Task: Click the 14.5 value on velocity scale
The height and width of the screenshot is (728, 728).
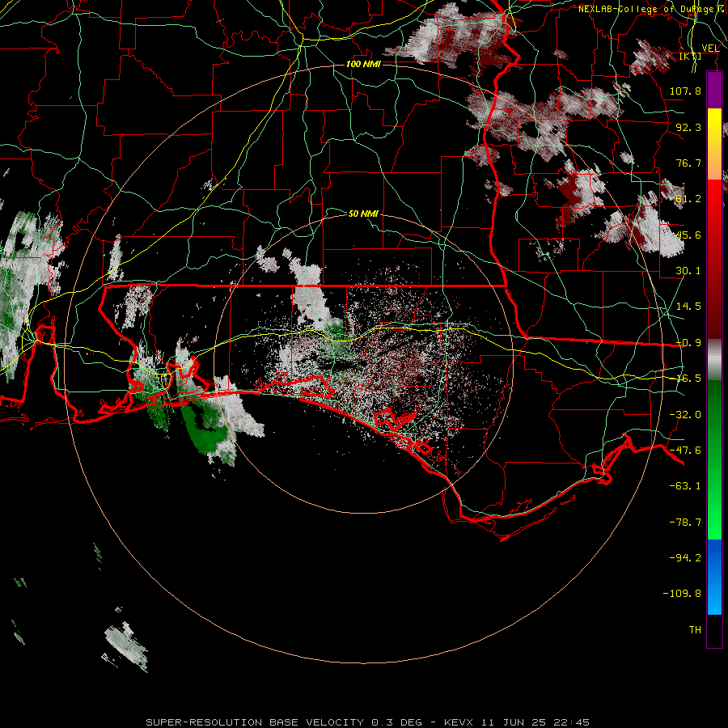Action: [x=688, y=307]
